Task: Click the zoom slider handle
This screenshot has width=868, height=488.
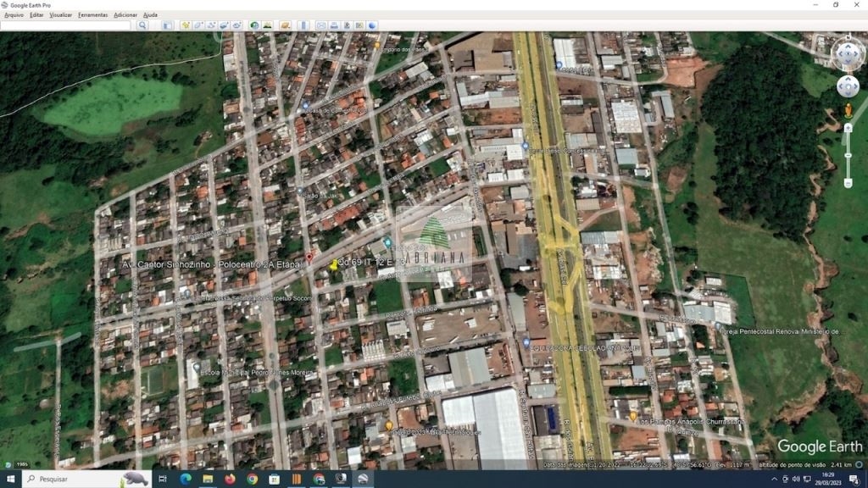Action: (848, 157)
